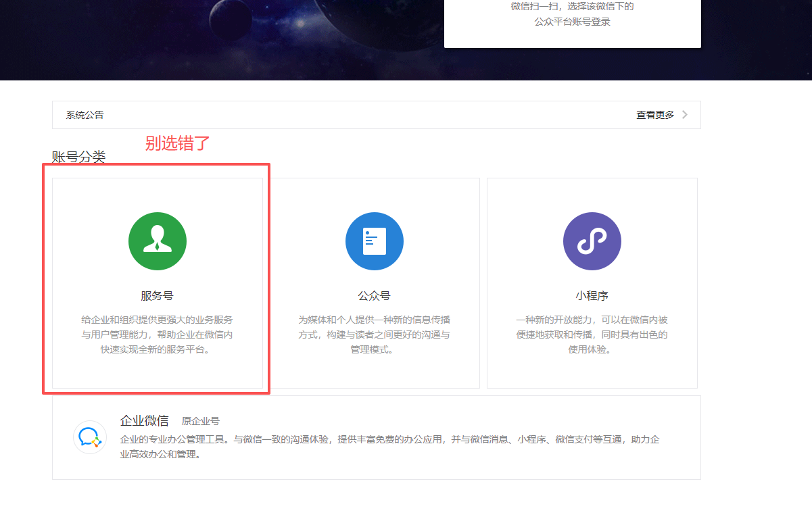Select the 公众号 title text

374,296
